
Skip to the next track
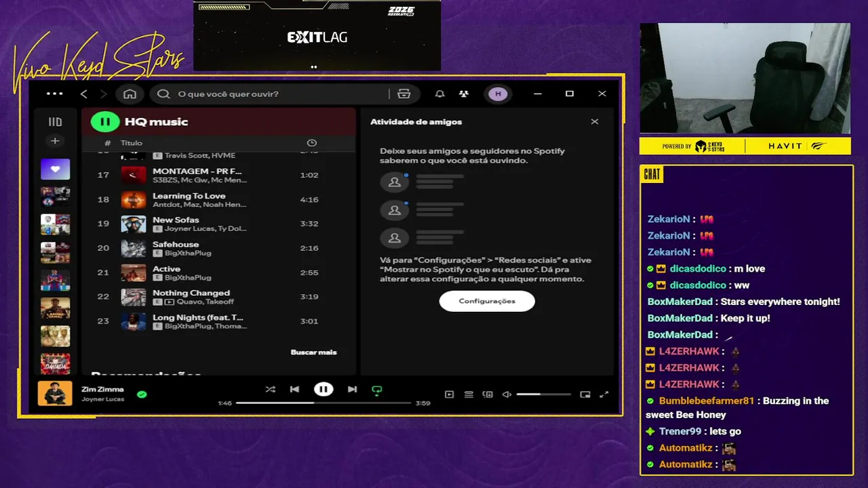click(x=352, y=390)
